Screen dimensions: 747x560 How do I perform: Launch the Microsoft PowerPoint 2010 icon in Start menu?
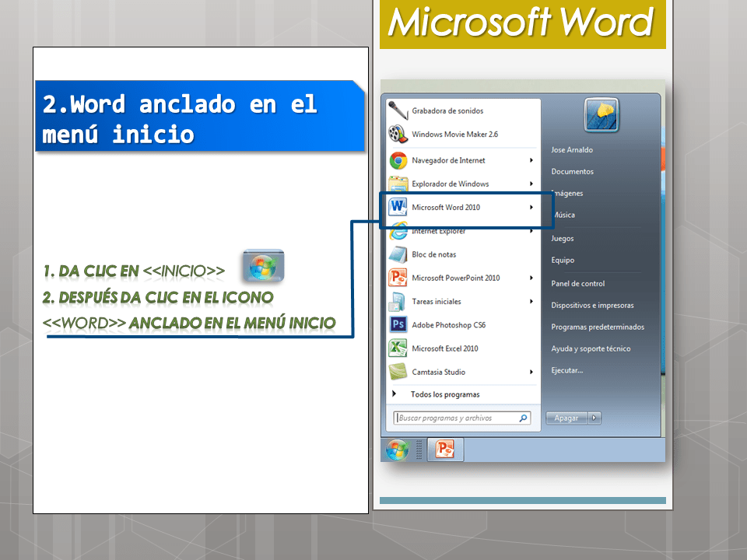point(398,278)
